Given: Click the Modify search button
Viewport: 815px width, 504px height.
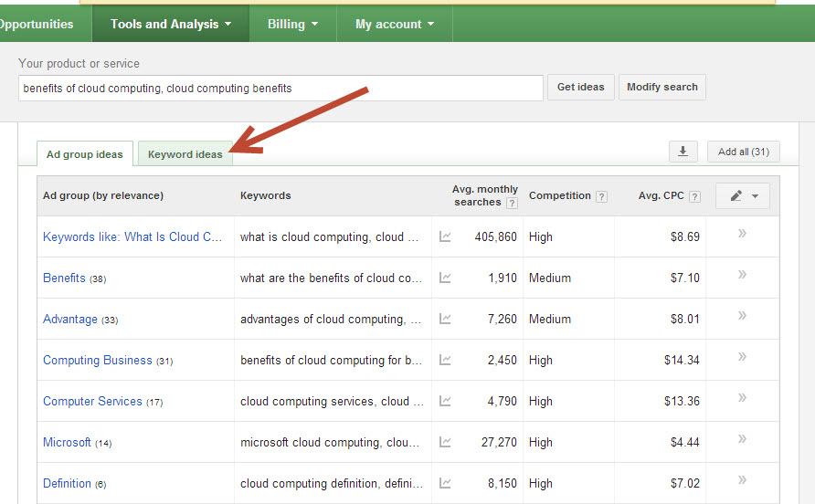Looking at the screenshot, I should [662, 87].
